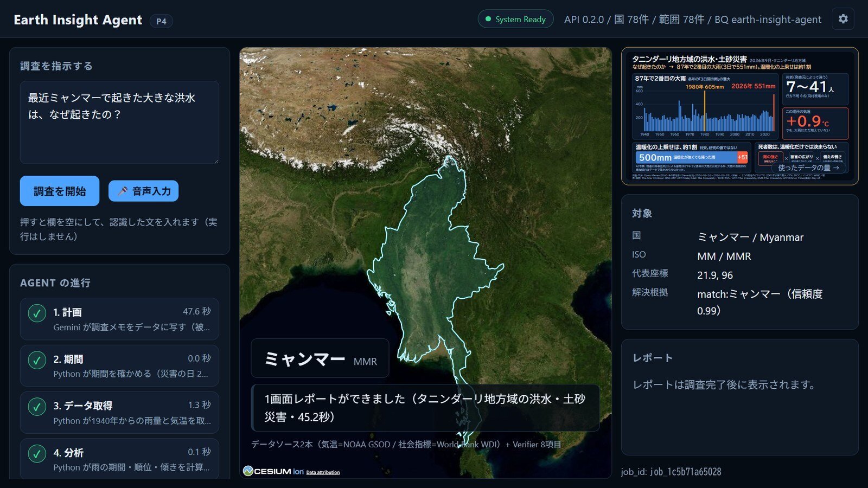Screen dimensions: 868x488
Task: Click the match:ミャンマー confidence value
Action: click(760, 302)
